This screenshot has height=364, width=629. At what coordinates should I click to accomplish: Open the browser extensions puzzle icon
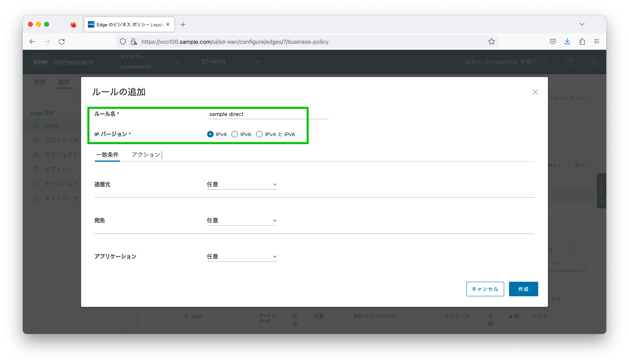(582, 41)
